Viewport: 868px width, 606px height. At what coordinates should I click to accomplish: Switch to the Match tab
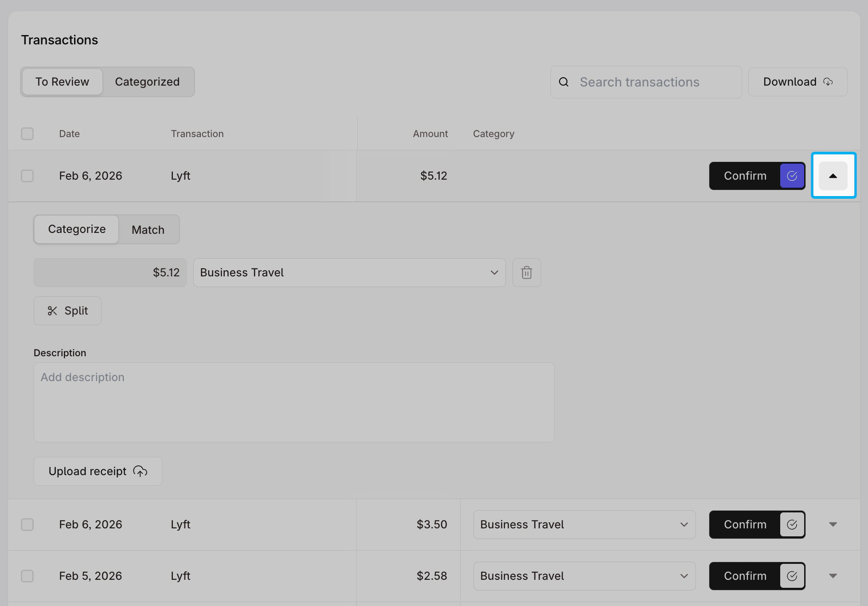(149, 230)
